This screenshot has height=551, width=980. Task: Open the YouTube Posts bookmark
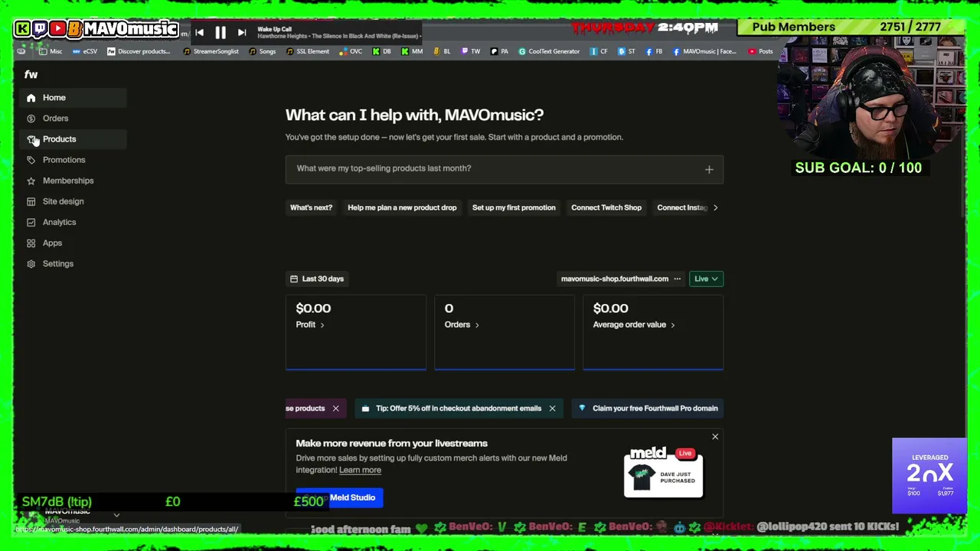click(x=760, y=51)
